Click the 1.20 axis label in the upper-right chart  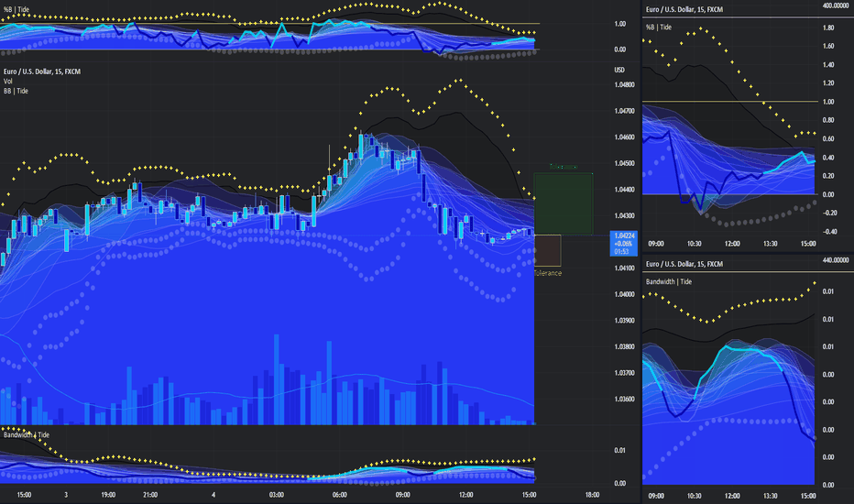pos(827,83)
